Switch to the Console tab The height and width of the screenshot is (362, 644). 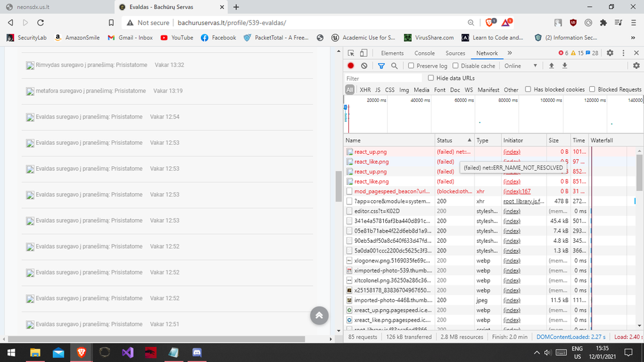pos(424,53)
